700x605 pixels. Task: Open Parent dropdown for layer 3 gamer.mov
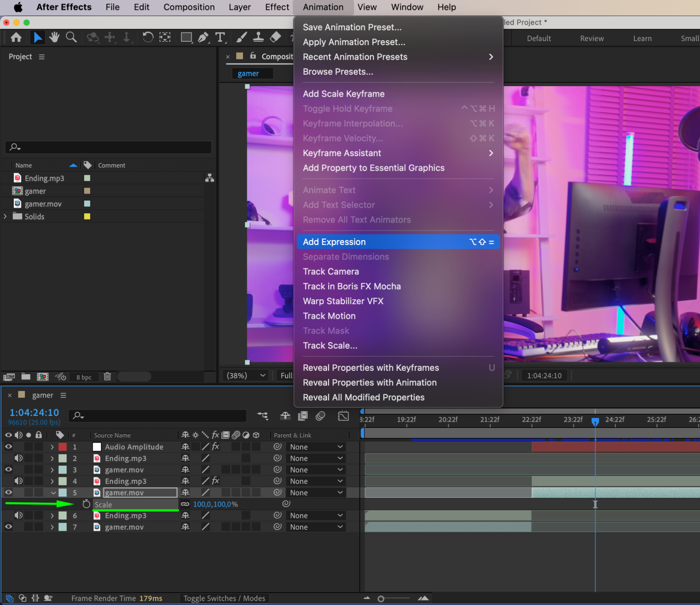point(316,470)
